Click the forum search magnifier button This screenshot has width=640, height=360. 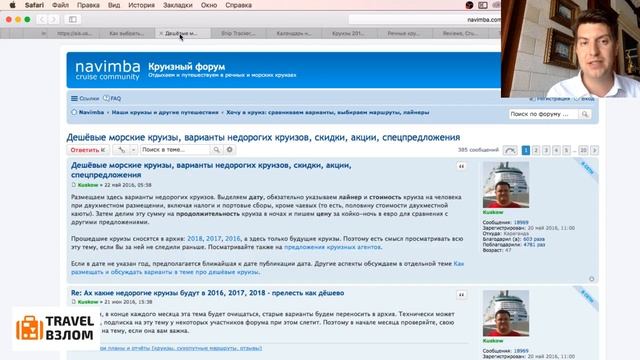coord(585,114)
